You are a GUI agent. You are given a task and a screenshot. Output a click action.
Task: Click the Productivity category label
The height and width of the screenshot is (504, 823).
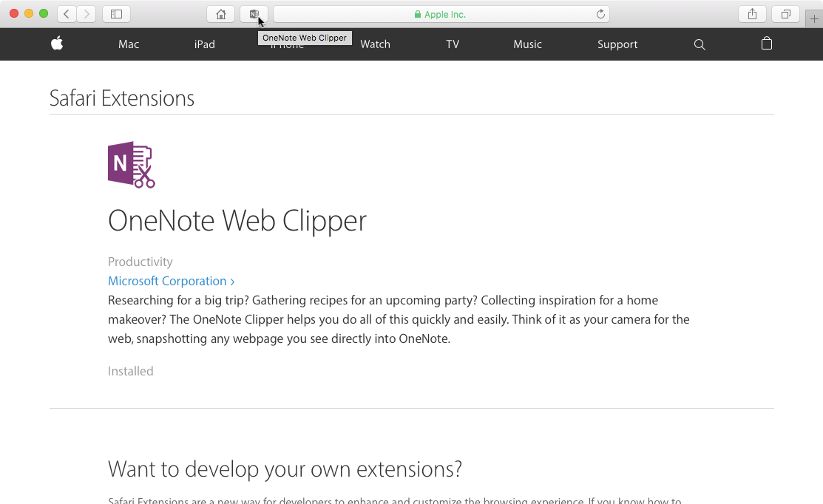point(140,262)
